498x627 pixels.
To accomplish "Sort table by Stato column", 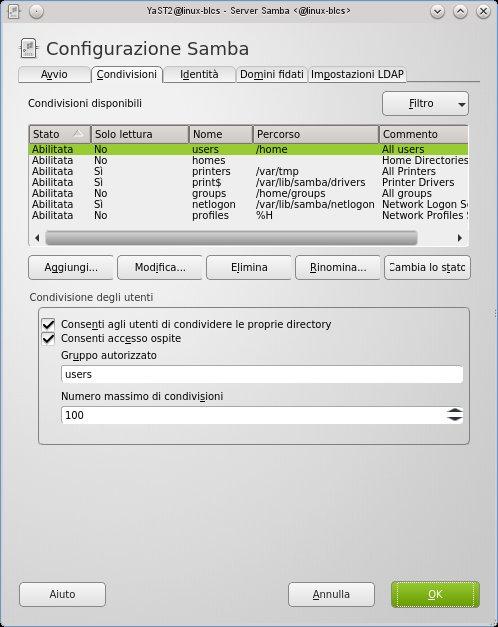I will pos(60,134).
